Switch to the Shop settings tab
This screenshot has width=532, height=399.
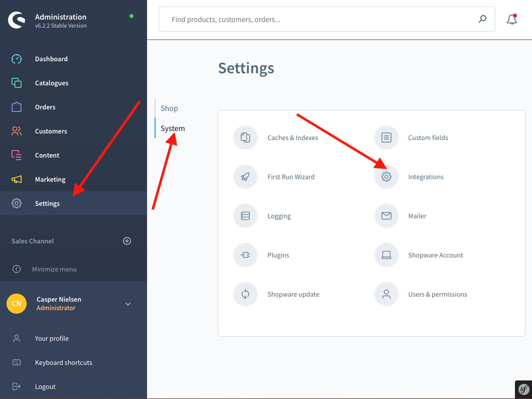coord(169,108)
